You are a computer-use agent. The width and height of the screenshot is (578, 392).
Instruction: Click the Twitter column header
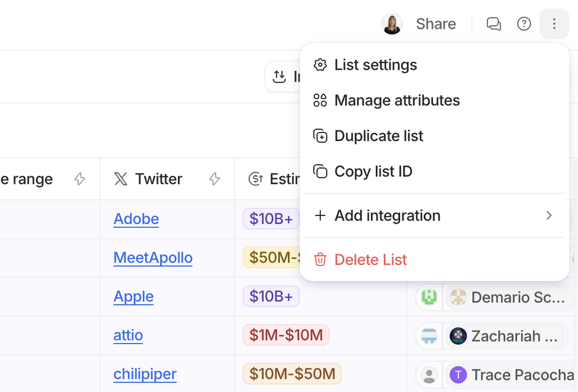pyautogui.click(x=159, y=179)
